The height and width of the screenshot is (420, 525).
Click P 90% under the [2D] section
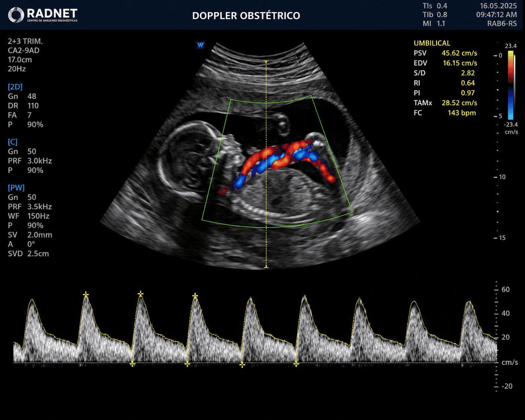pos(25,124)
